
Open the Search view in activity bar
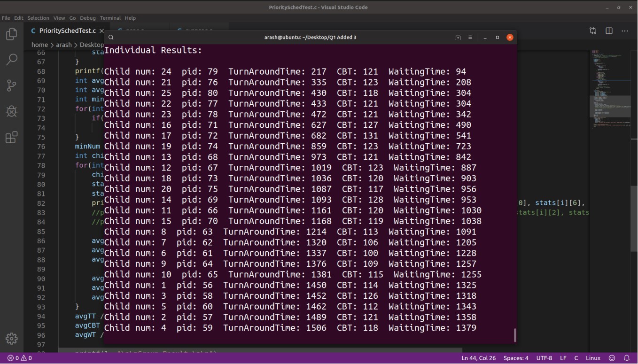[11, 59]
